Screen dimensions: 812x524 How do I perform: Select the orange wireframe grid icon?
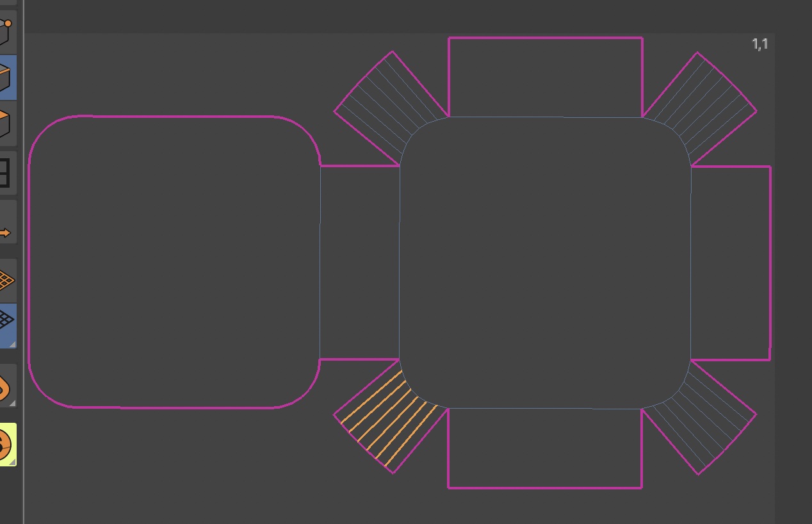click(x=6, y=280)
